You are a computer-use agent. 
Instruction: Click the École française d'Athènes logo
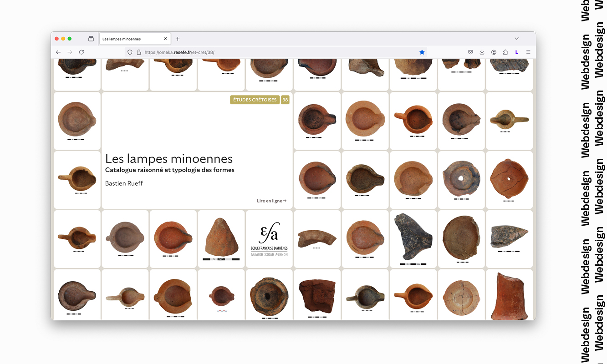[x=269, y=239]
